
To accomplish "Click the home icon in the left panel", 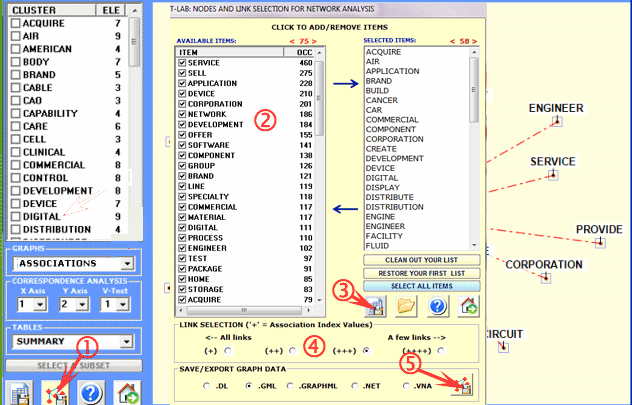I will click(127, 392).
